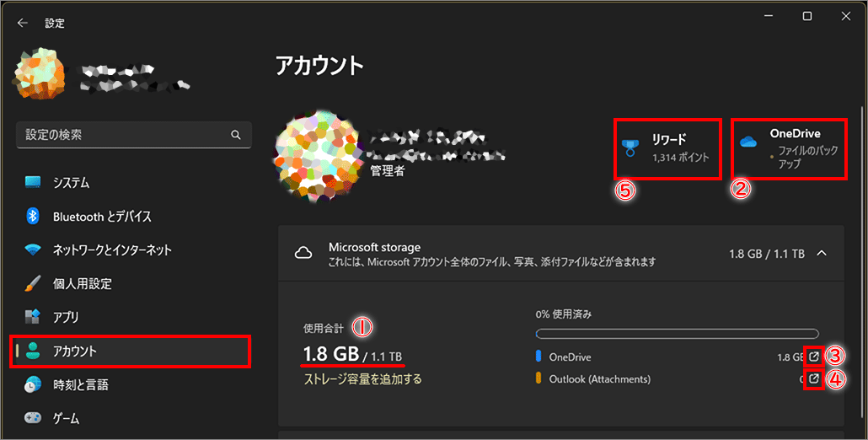The height and width of the screenshot is (440, 868).
Task: Click the 'OneDrive' storage legend row text
Action: (570, 357)
